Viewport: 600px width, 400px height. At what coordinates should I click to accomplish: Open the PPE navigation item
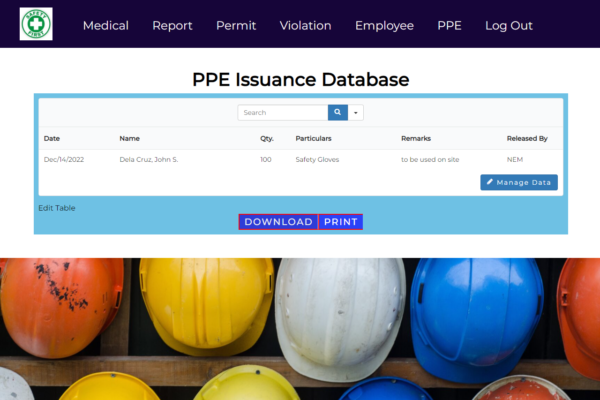click(x=449, y=26)
